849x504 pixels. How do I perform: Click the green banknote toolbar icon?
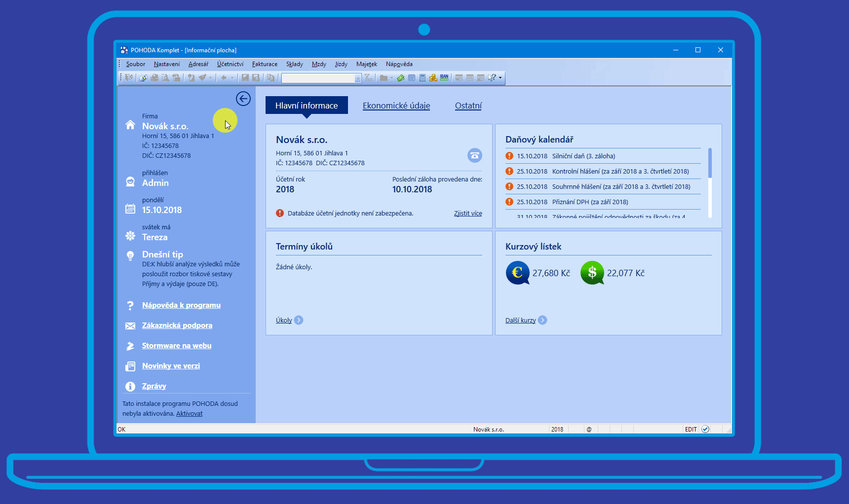[x=400, y=77]
